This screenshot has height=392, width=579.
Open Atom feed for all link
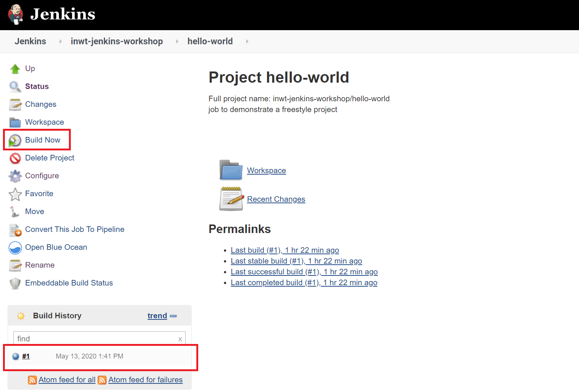click(67, 380)
